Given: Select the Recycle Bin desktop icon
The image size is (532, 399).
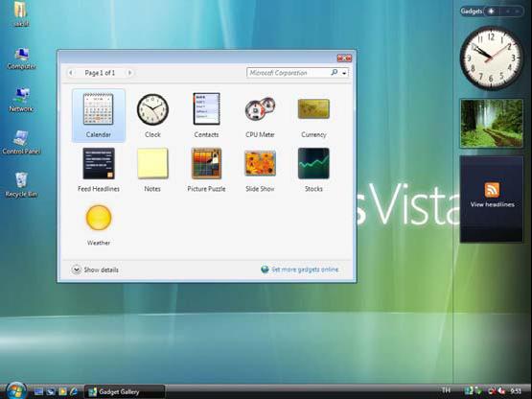Looking at the screenshot, I should pos(21,185).
